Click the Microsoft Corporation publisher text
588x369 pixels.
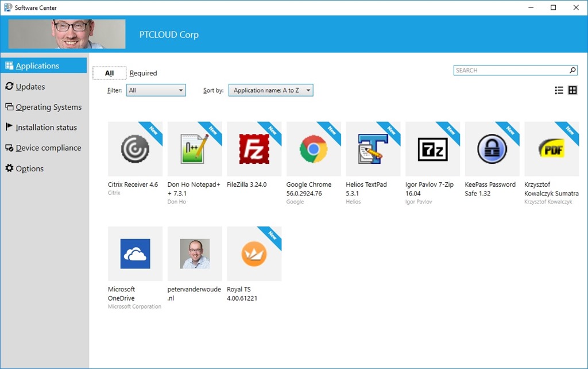[134, 307]
